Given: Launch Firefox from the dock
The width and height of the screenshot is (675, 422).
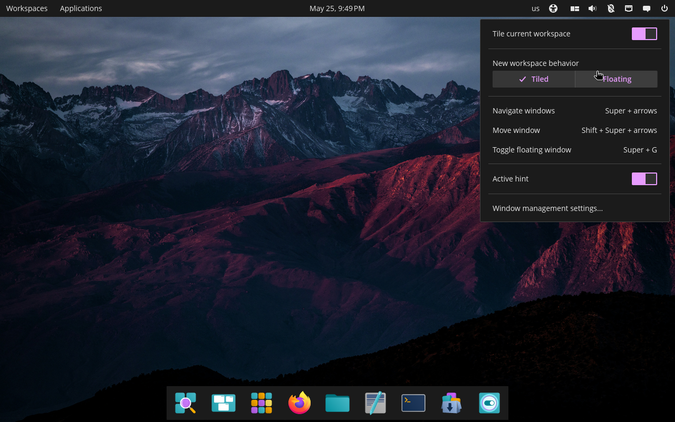Looking at the screenshot, I should click(x=299, y=403).
